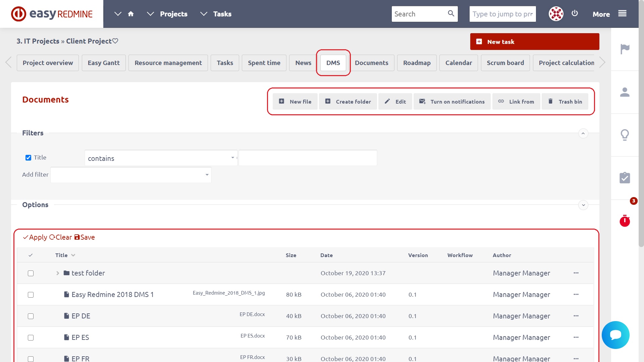Open the Project overview tab
The width and height of the screenshot is (644, 362).
(x=48, y=63)
